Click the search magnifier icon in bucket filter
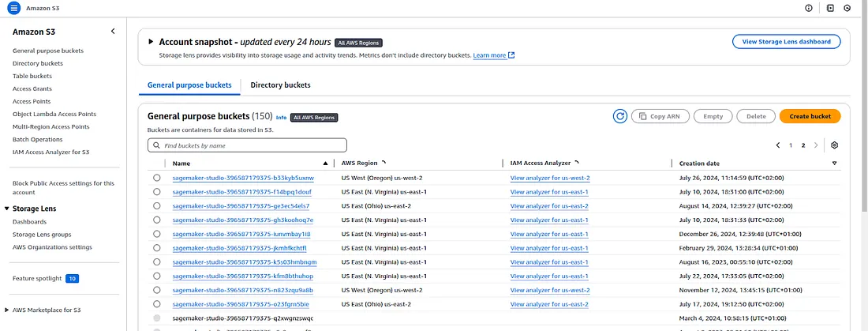868x331 pixels. [157, 145]
